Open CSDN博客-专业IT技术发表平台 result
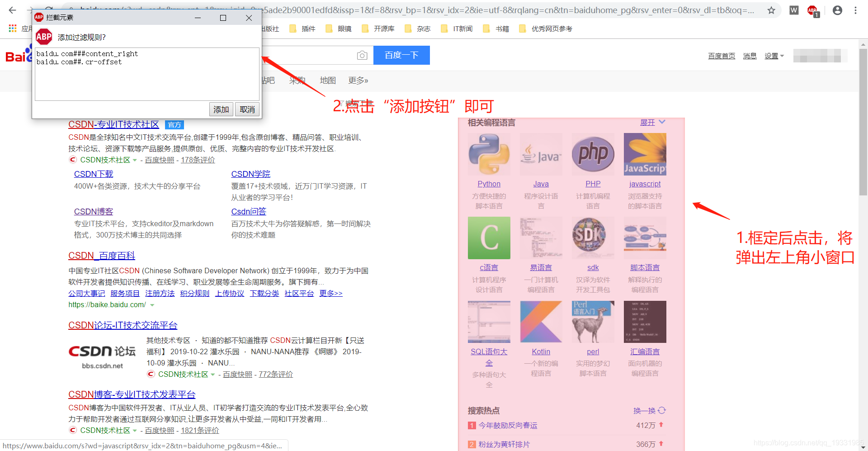 132,394
